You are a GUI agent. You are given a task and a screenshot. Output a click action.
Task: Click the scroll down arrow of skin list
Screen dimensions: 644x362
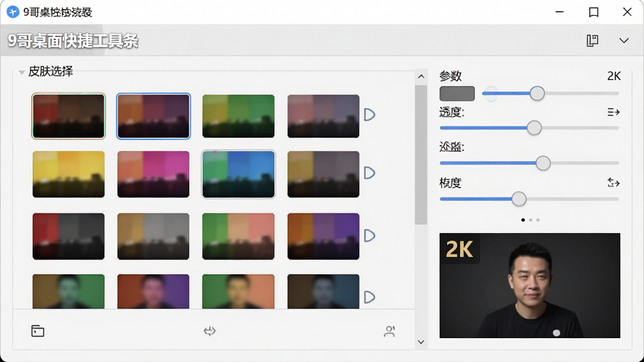click(421, 342)
